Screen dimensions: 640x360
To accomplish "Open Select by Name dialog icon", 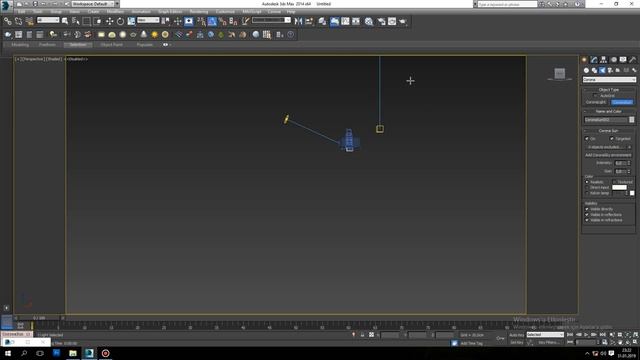I will 76,21.
